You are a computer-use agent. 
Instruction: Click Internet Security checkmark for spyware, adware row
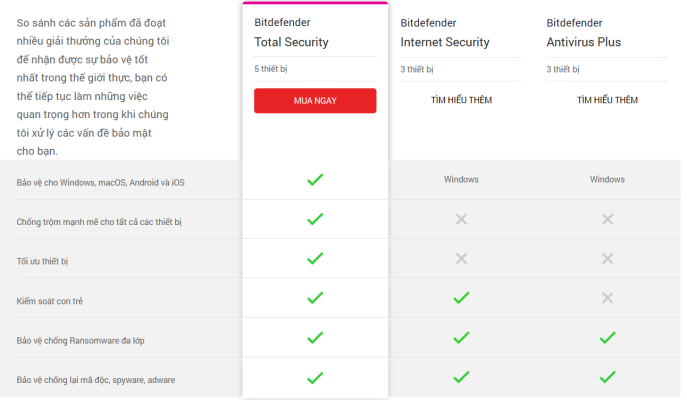coord(461,378)
